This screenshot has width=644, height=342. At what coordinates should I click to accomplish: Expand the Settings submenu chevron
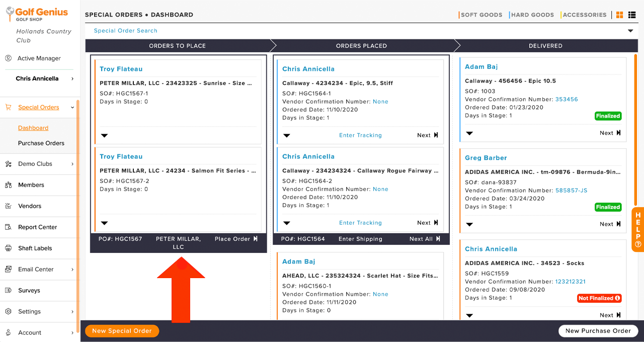click(x=72, y=311)
